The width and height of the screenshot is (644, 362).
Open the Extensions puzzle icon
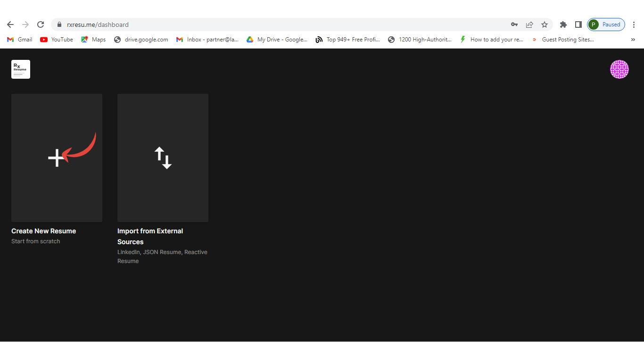click(x=563, y=25)
